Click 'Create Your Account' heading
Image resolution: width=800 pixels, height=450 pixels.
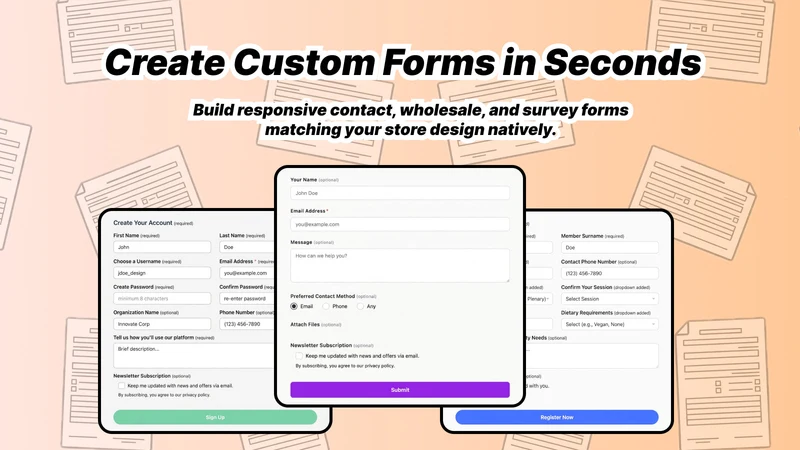pos(143,223)
